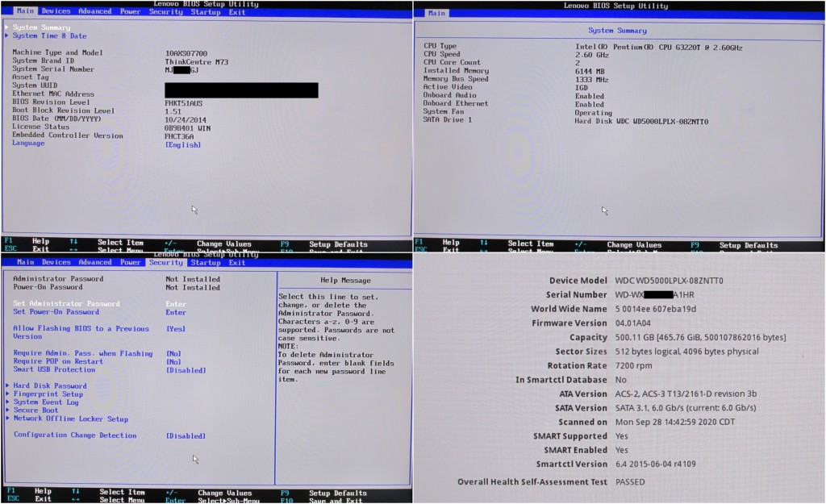Click Installed Memory value 6144 MB
Screen dimensions: 826x504
tap(590, 71)
